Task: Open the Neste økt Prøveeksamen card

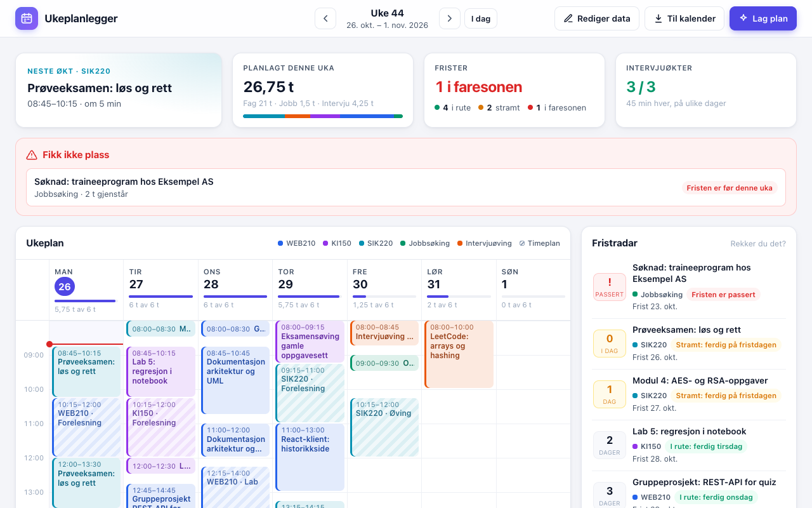Action: tap(119, 90)
